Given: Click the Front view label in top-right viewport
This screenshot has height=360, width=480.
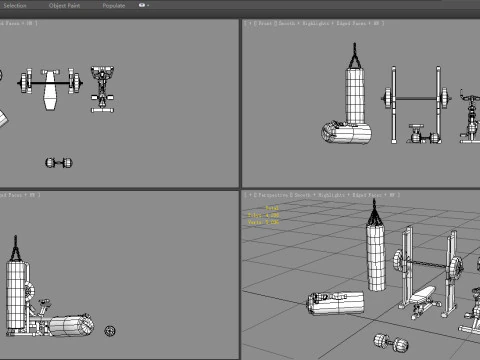Looking at the screenshot, I should click(x=265, y=23).
